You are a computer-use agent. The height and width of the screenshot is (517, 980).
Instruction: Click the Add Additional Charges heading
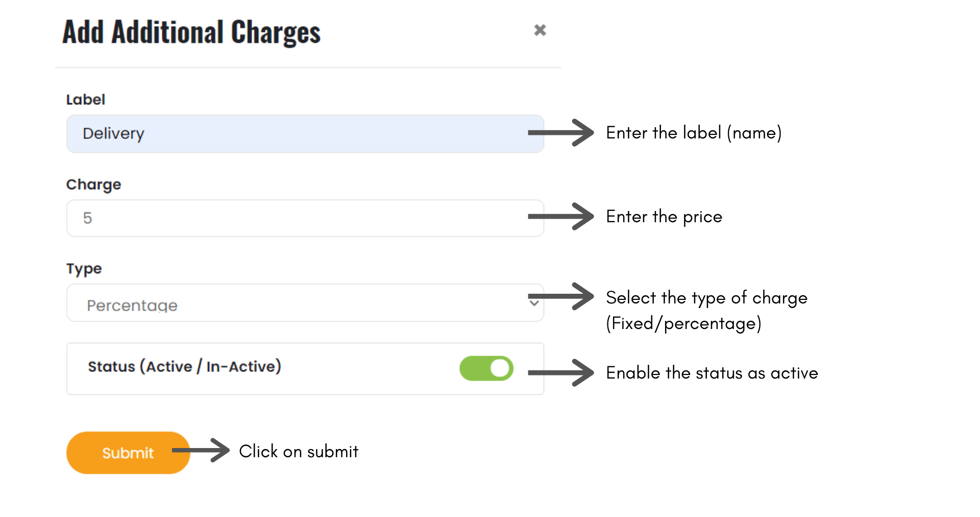coord(191,32)
